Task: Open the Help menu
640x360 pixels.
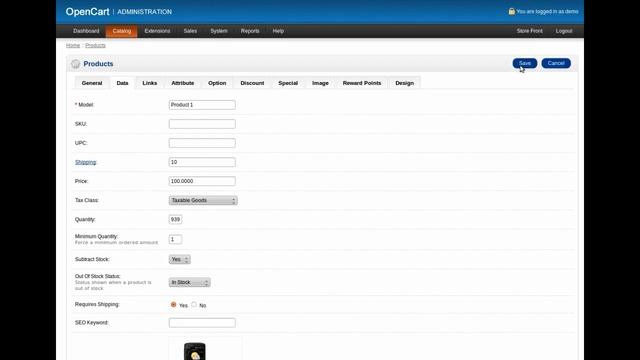Action: (x=278, y=31)
